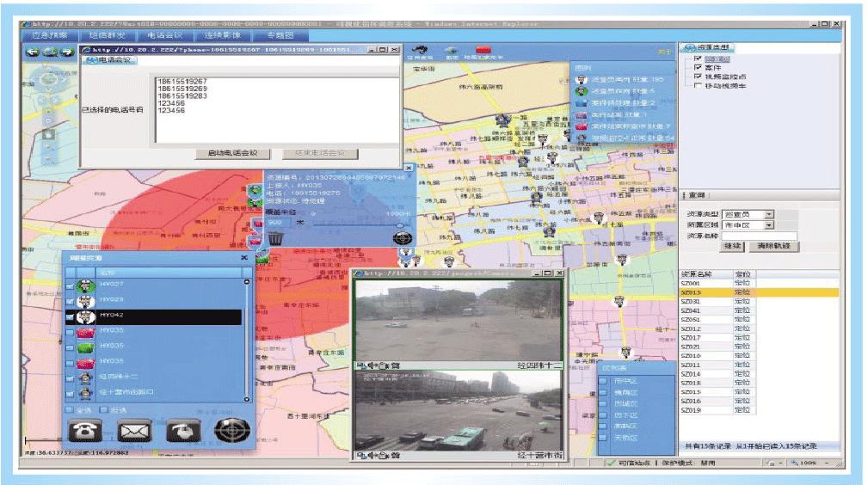Enable the 移动视频车 checkbox
The height and width of the screenshot is (485, 868).
(x=698, y=85)
